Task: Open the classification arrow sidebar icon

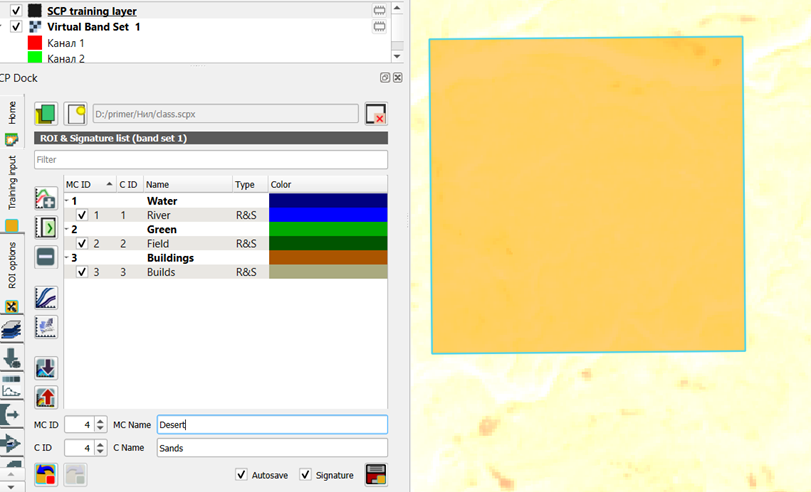Action: 11,443
